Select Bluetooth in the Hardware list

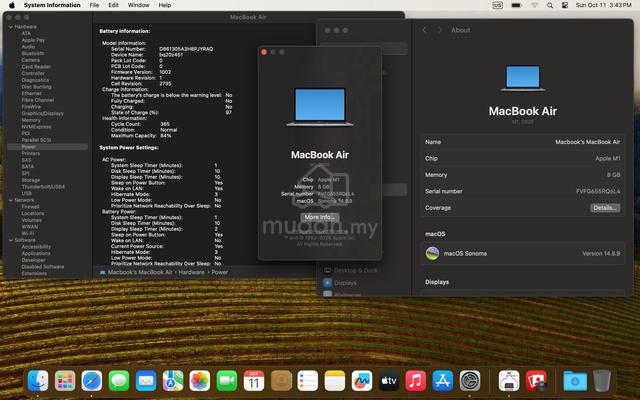pyautogui.click(x=33, y=53)
